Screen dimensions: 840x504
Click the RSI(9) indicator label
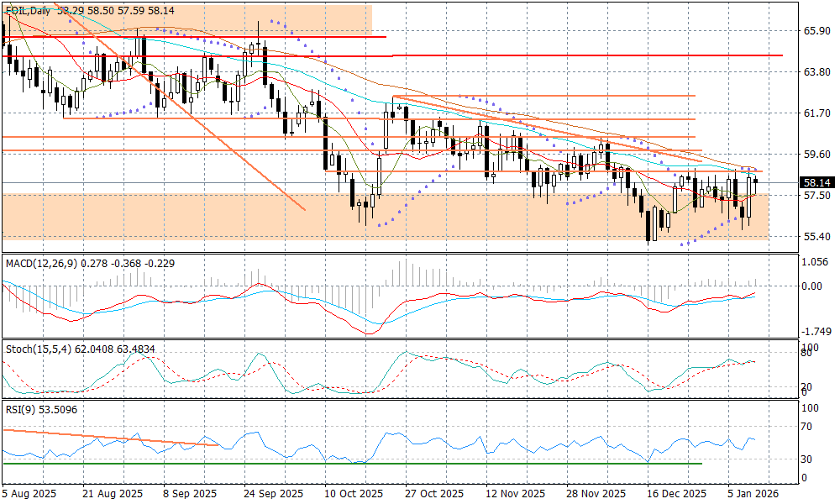coord(19,411)
